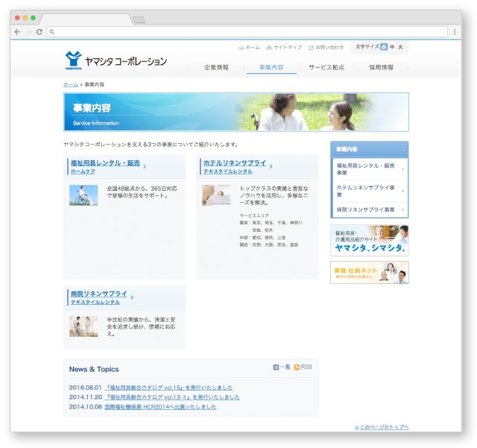Open the お問い合わせ link in the header
This screenshot has height=448, width=477.
[x=329, y=48]
